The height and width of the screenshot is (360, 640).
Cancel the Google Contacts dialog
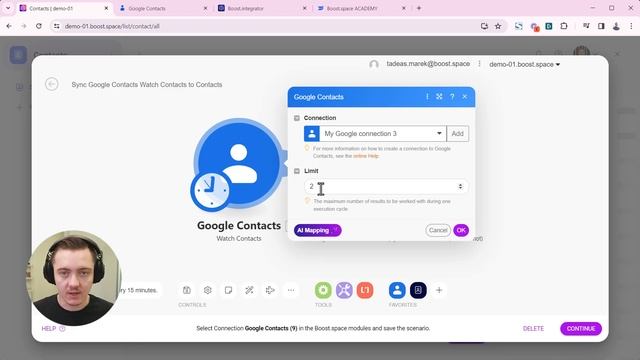click(438, 230)
